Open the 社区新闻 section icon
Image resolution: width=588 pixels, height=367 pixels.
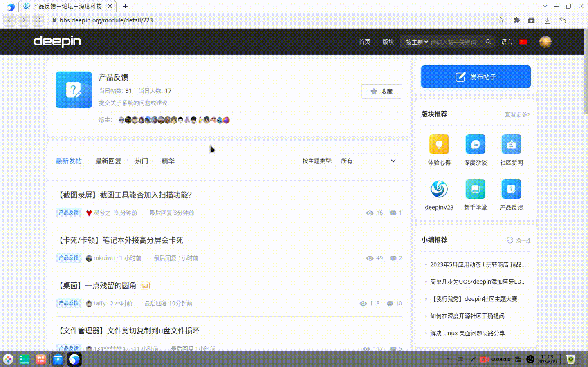pos(511,144)
